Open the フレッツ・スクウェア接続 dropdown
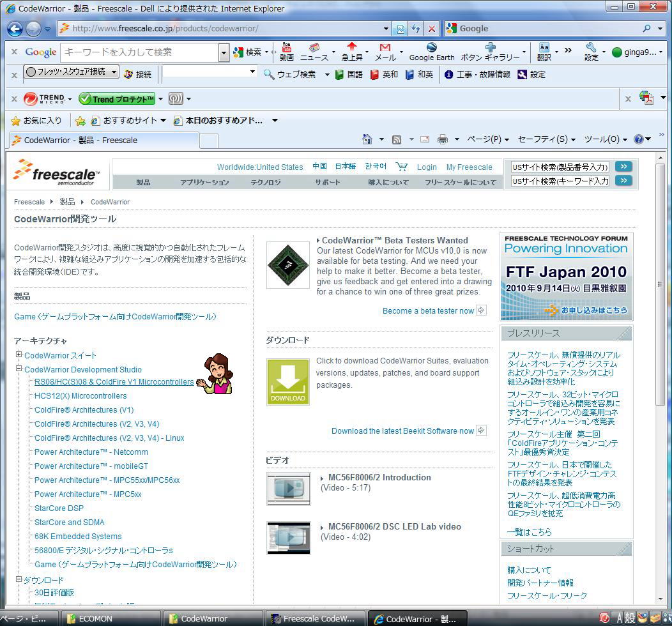Viewport: 672px width, 626px height. (x=114, y=72)
